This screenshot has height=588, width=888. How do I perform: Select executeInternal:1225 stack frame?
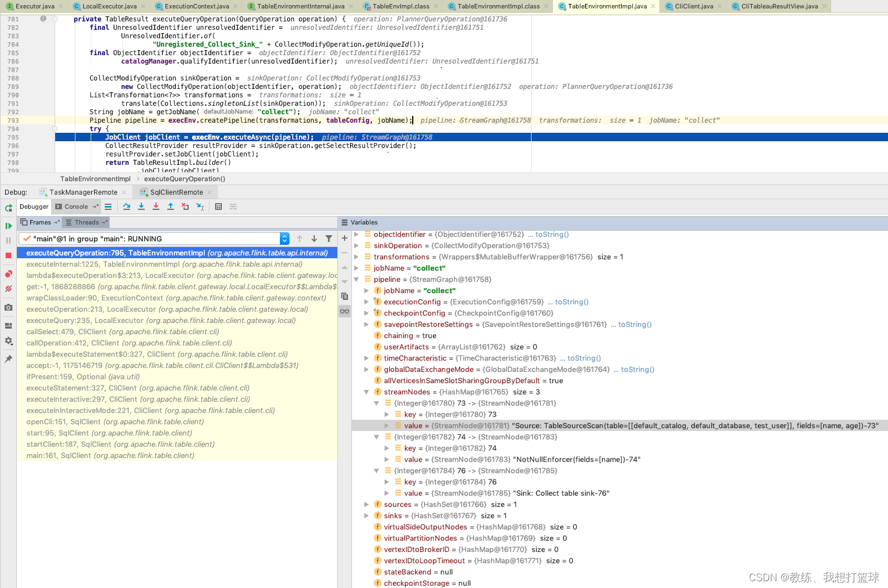click(x=177, y=264)
